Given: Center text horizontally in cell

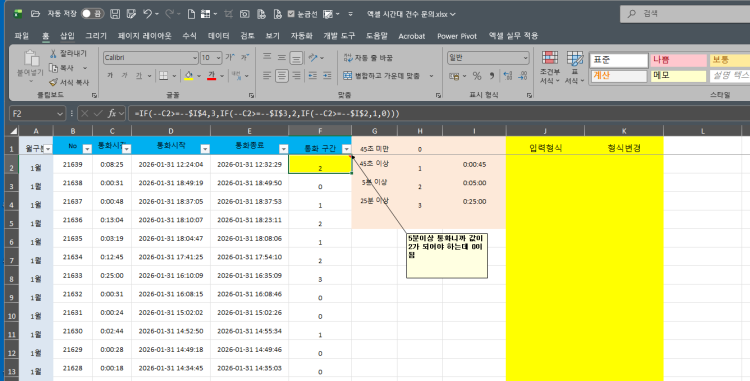Looking at the screenshot, I should point(282,76).
